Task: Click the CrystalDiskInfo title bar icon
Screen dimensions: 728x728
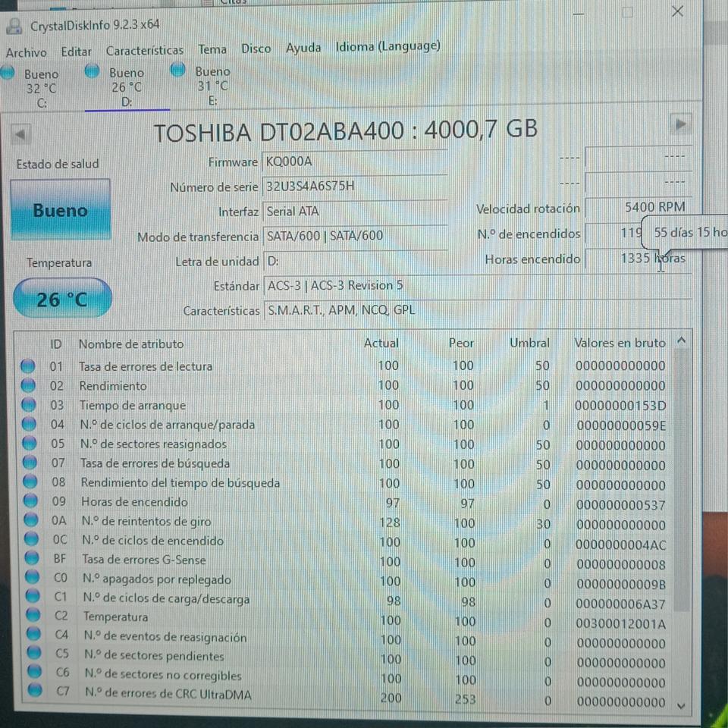Action: 14,27
